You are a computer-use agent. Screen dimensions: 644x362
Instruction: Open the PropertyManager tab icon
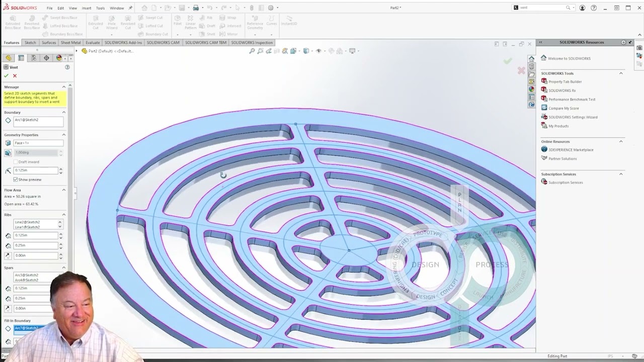coord(21,58)
